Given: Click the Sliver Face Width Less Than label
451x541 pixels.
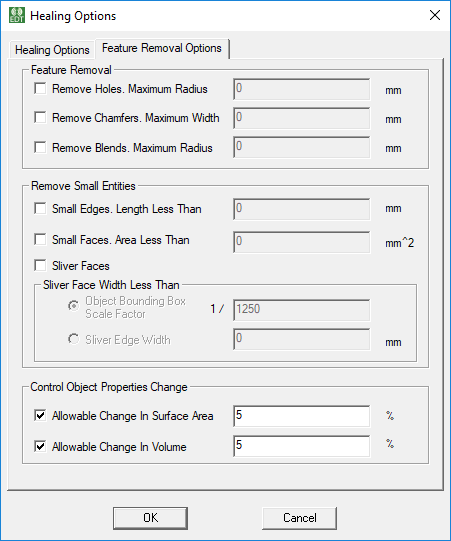Looking at the screenshot, I should (111, 285).
